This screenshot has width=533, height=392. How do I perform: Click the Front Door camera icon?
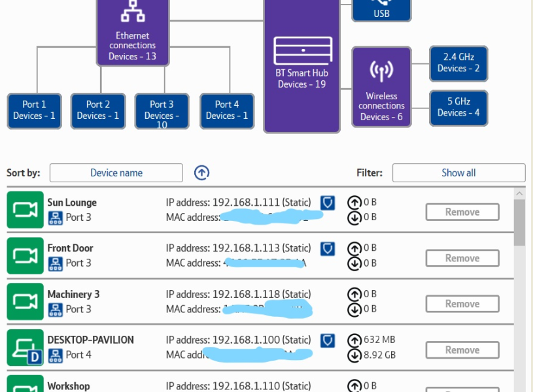coord(26,255)
